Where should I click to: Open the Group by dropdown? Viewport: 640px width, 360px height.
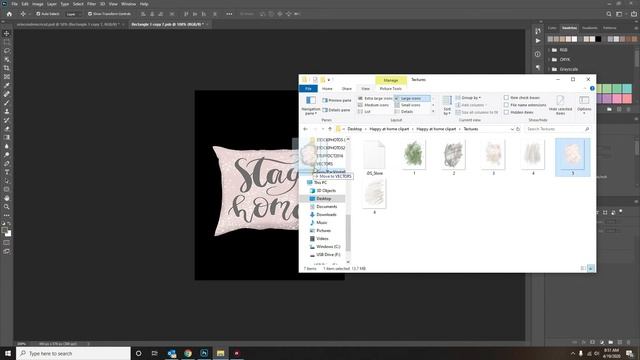tap(469, 98)
